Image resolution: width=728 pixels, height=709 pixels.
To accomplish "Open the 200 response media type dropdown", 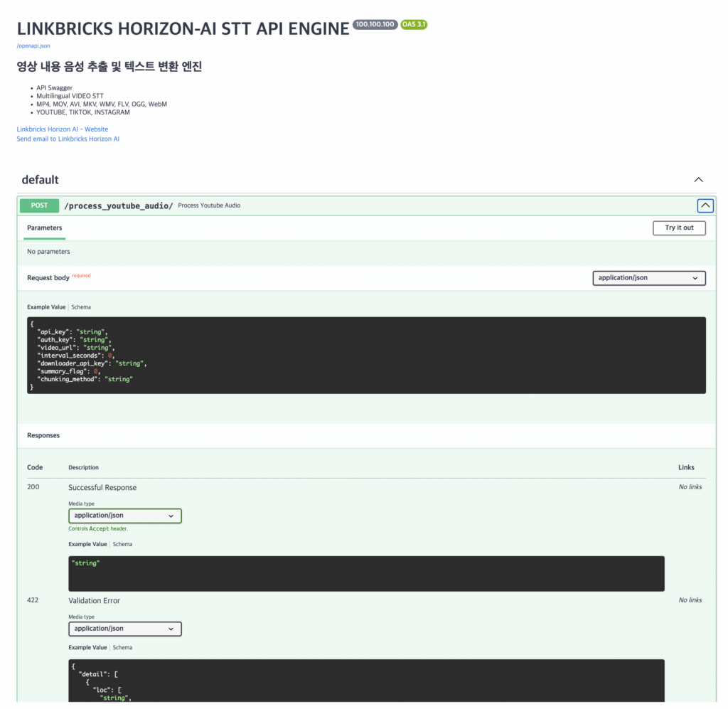I will pos(125,516).
